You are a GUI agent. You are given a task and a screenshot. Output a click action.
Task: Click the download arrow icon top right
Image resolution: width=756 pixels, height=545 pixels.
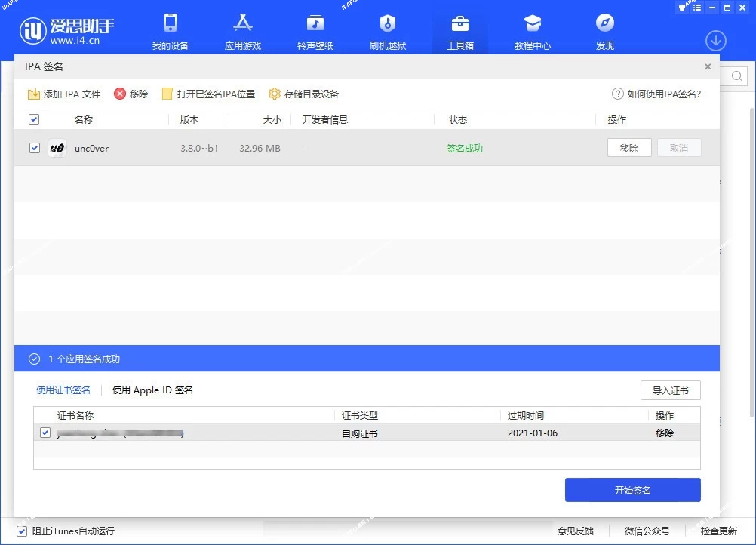(x=715, y=41)
